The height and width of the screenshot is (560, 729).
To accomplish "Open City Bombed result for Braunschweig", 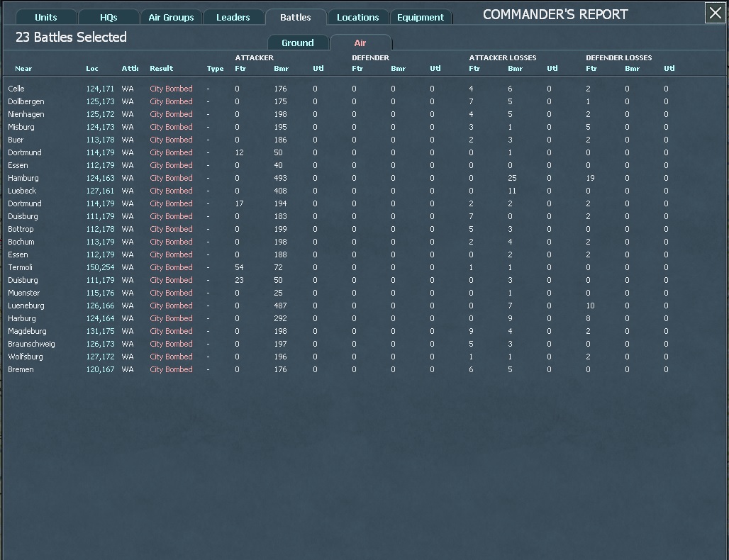I will point(171,344).
